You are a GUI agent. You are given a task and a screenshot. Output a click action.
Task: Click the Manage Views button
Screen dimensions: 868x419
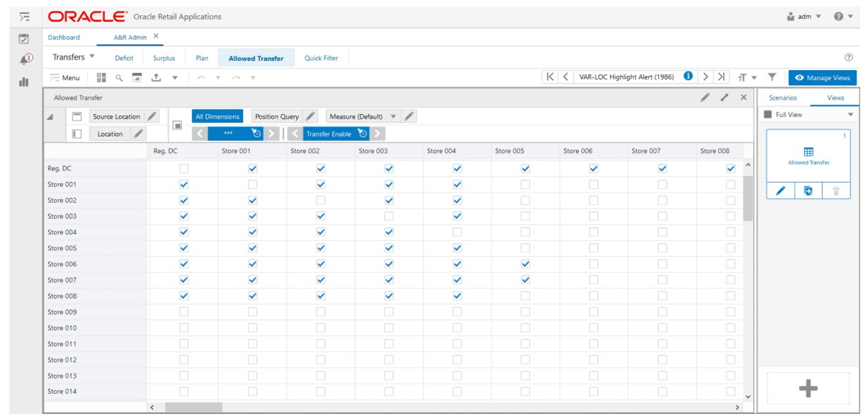pyautogui.click(x=822, y=78)
